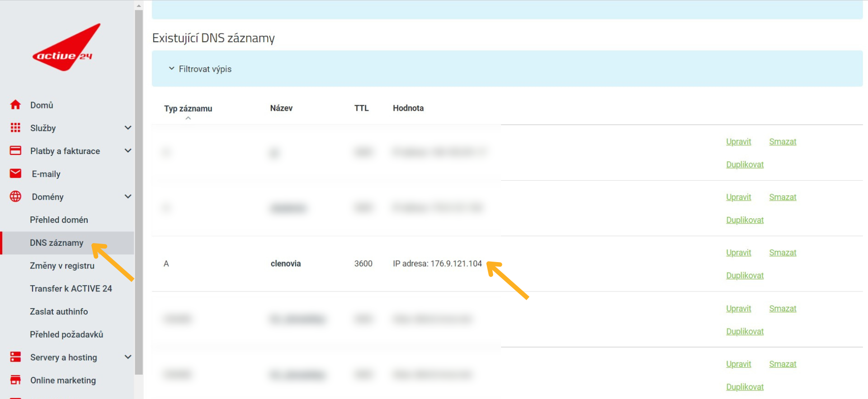The image size is (868, 399).
Task: Click Duplikovat for the clenovia record
Action: (745, 276)
